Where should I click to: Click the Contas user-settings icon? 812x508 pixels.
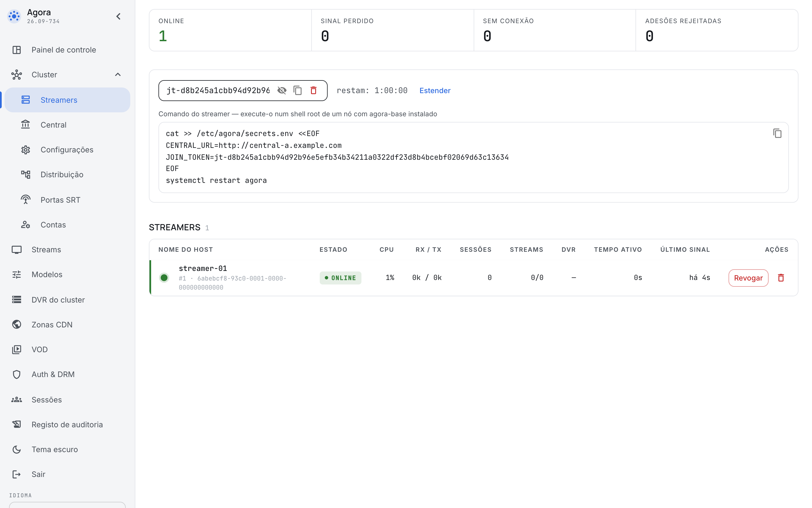click(25, 224)
